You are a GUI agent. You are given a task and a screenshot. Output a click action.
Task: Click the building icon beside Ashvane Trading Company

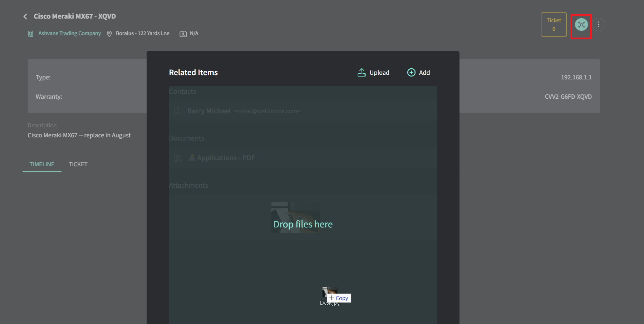(x=31, y=34)
